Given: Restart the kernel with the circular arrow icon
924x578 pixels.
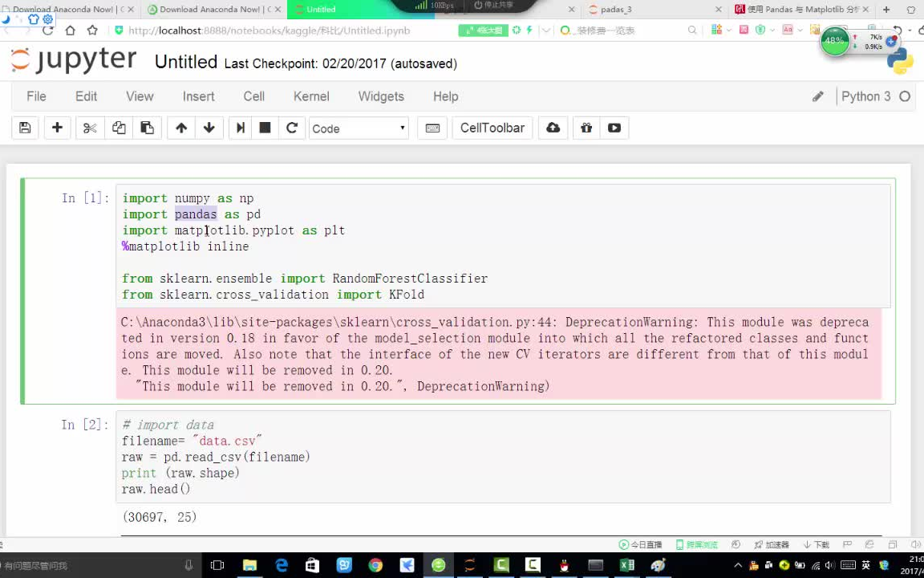Looking at the screenshot, I should pos(291,128).
